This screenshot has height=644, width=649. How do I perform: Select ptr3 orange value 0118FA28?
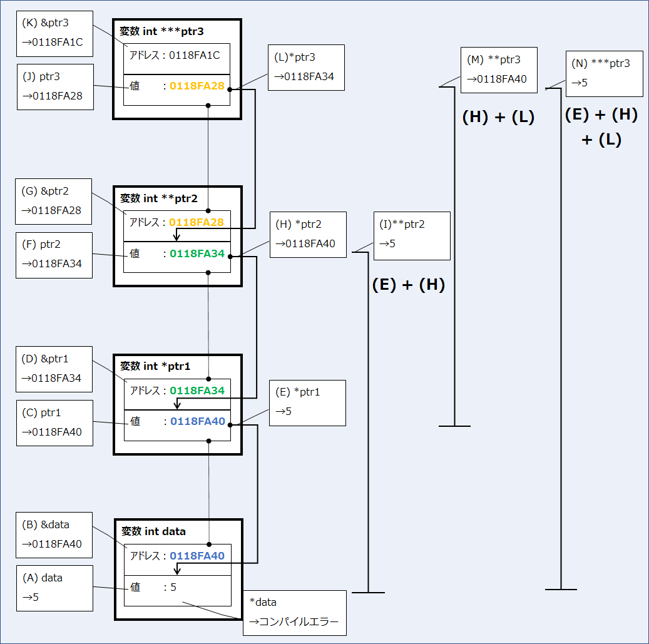pos(197,86)
